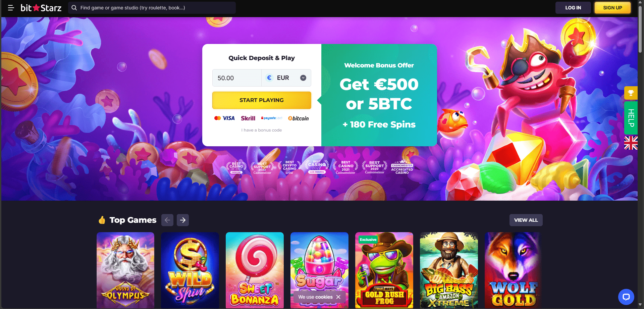This screenshot has height=309, width=644.
Task: Open the UK flag language selector
Action: click(631, 143)
